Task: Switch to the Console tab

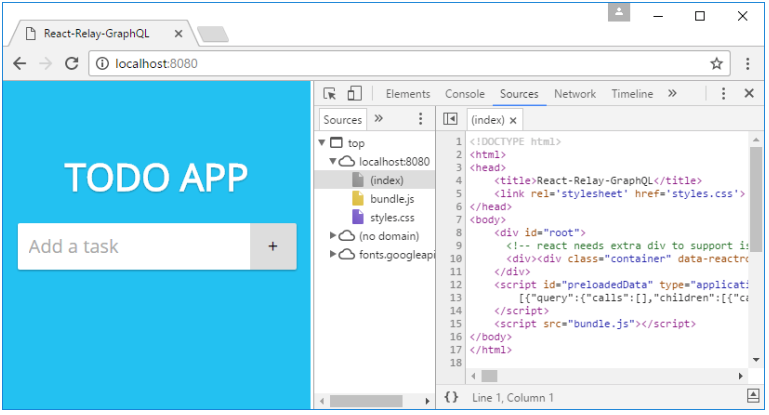Action: [464, 94]
